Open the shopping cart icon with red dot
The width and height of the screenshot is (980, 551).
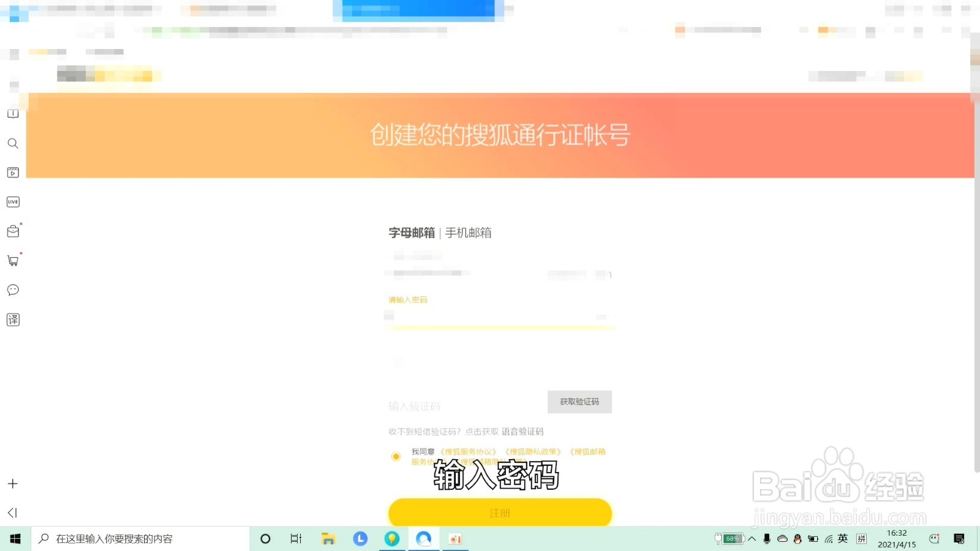coord(13,260)
